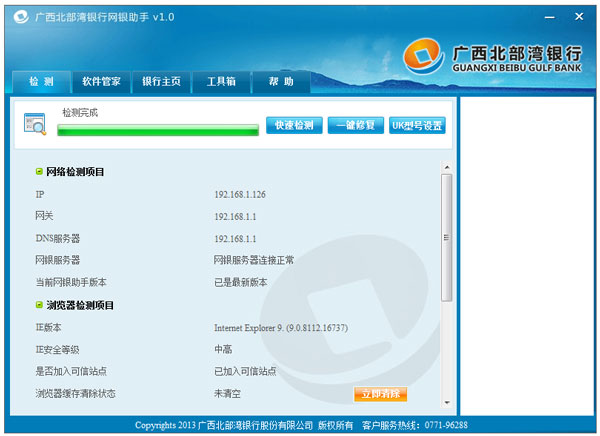Collapse the 浏览器检测项目 section

tap(39, 305)
